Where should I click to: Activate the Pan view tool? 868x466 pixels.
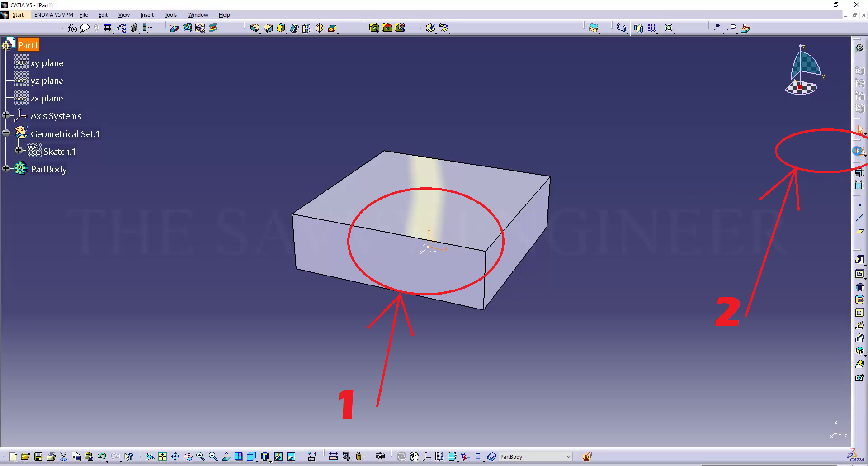click(175, 456)
